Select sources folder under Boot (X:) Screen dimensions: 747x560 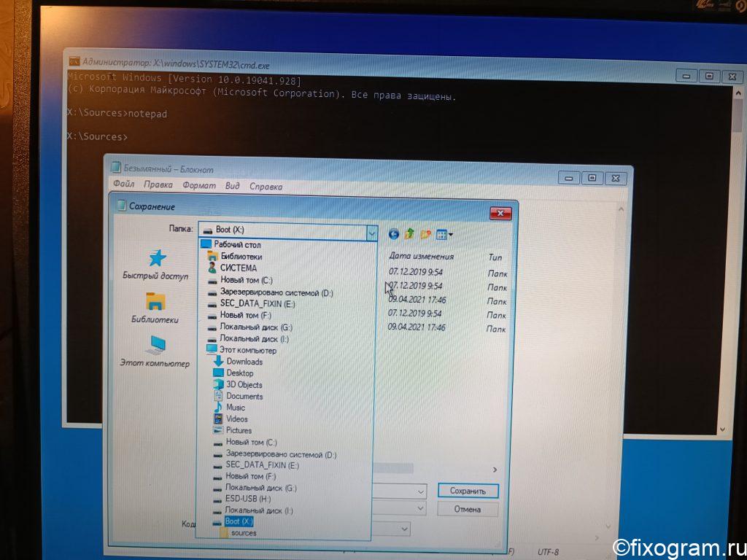[x=239, y=533]
